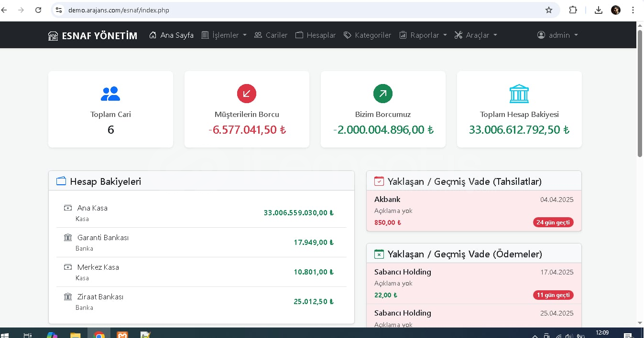Open File Explorer from the taskbar
This screenshot has height=338, width=644.
click(x=76, y=335)
